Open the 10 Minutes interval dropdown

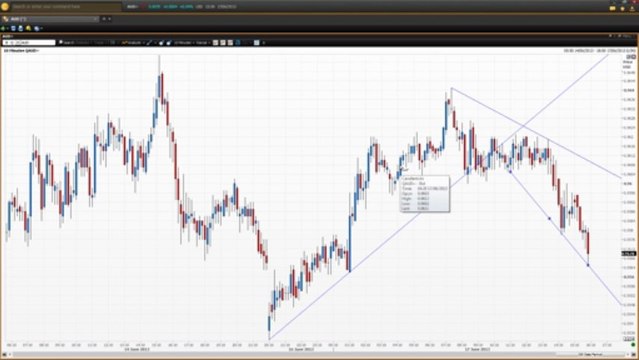tap(184, 42)
